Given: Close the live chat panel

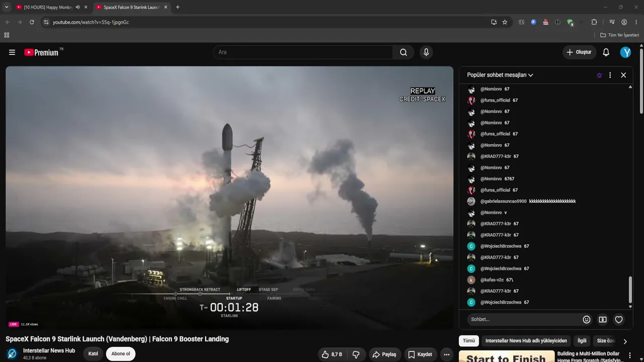Looking at the screenshot, I should pos(623,75).
